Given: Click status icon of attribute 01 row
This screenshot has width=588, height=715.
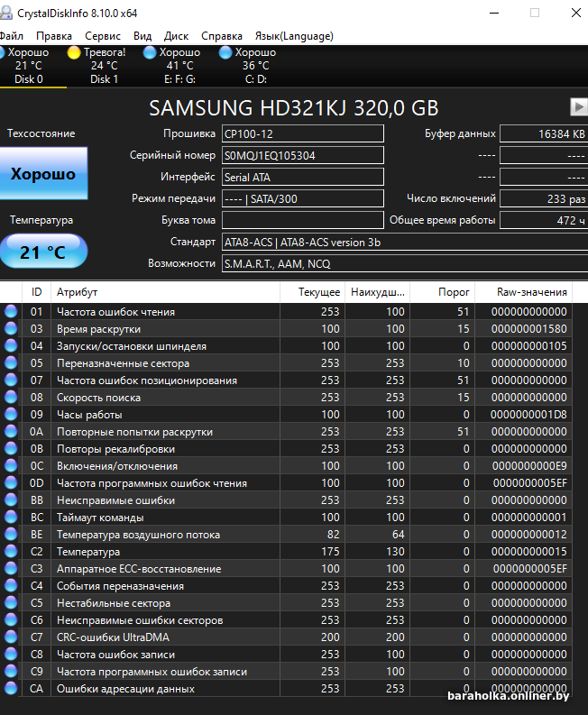Looking at the screenshot, I should click(11, 311).
